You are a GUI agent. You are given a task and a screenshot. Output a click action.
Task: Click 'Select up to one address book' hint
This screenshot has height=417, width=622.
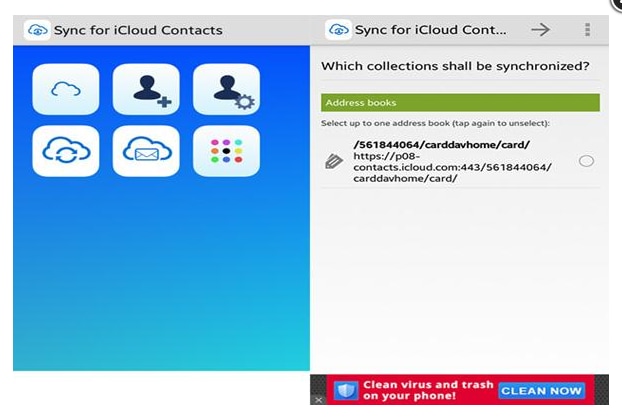point(435,123)
